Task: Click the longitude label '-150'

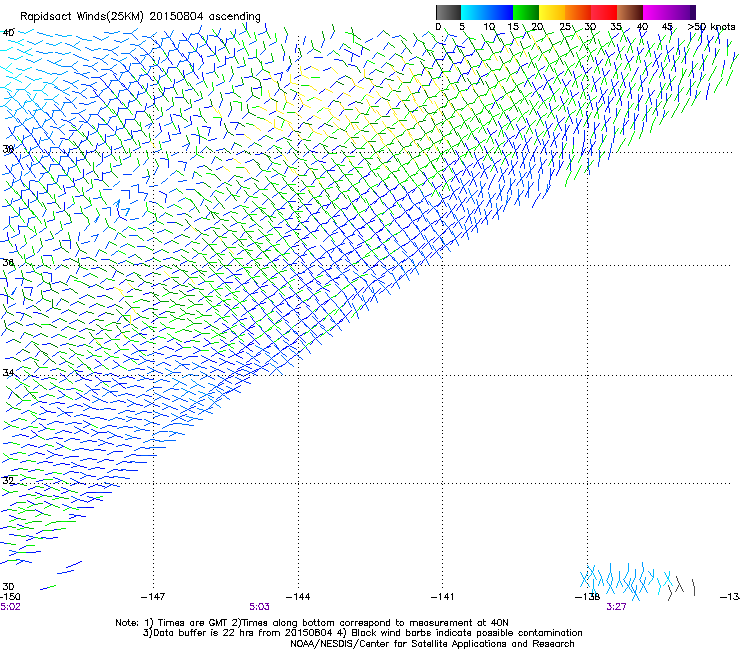Action: pyautogui.click(x=10, y=597)
